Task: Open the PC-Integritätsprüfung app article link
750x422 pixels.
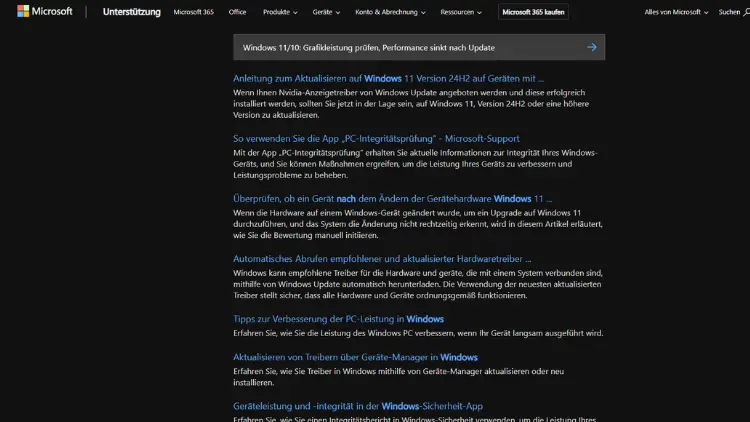Action: [x=376, y=138]
